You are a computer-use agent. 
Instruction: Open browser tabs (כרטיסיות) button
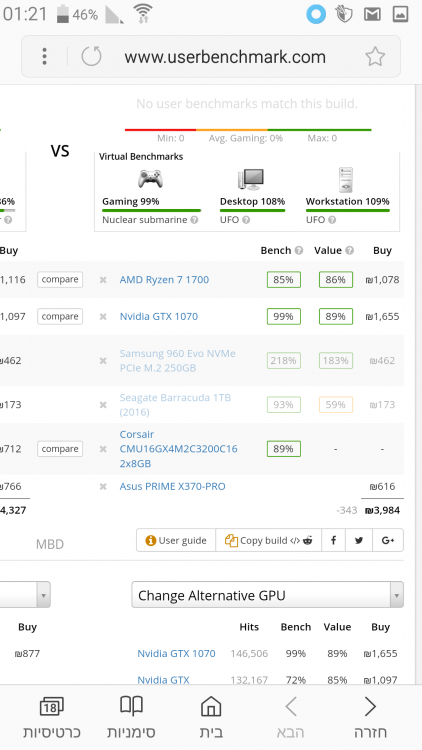[52, 717]
